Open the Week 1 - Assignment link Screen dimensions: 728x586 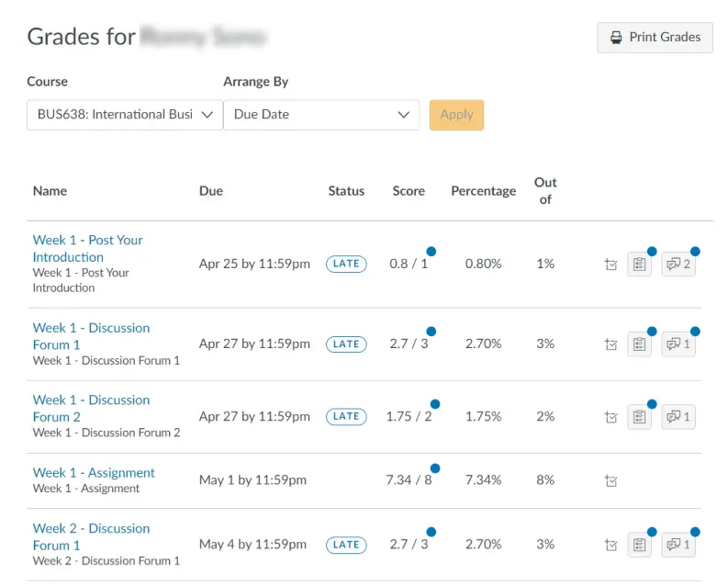click(x=94, y=472)
